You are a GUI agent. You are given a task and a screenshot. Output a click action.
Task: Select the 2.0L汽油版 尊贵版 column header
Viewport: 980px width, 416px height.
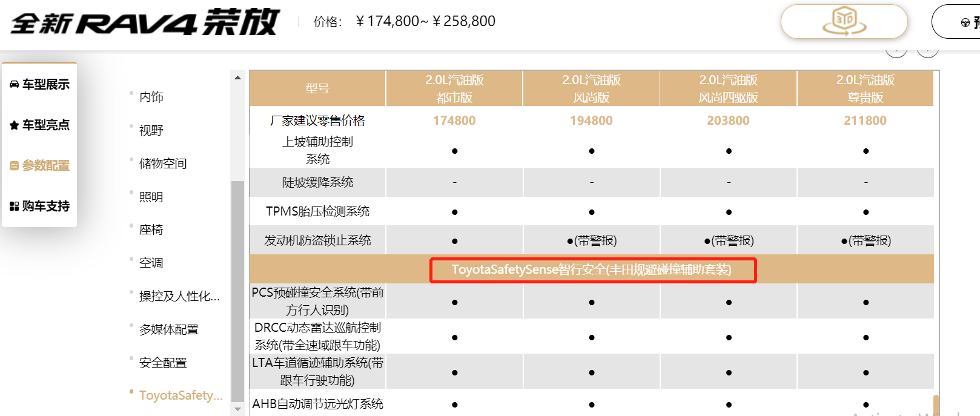866,88
